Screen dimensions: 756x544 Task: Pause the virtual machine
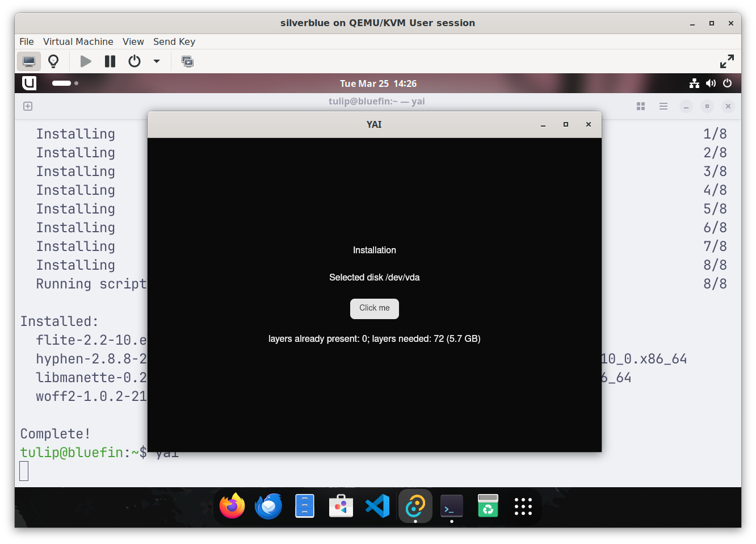pos(110,61)
